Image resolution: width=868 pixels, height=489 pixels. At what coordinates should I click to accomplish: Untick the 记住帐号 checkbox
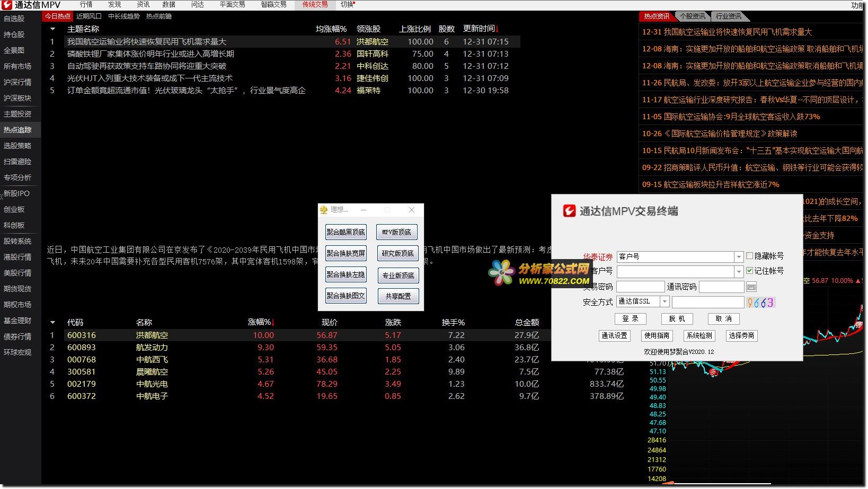[x=749, y=271]
